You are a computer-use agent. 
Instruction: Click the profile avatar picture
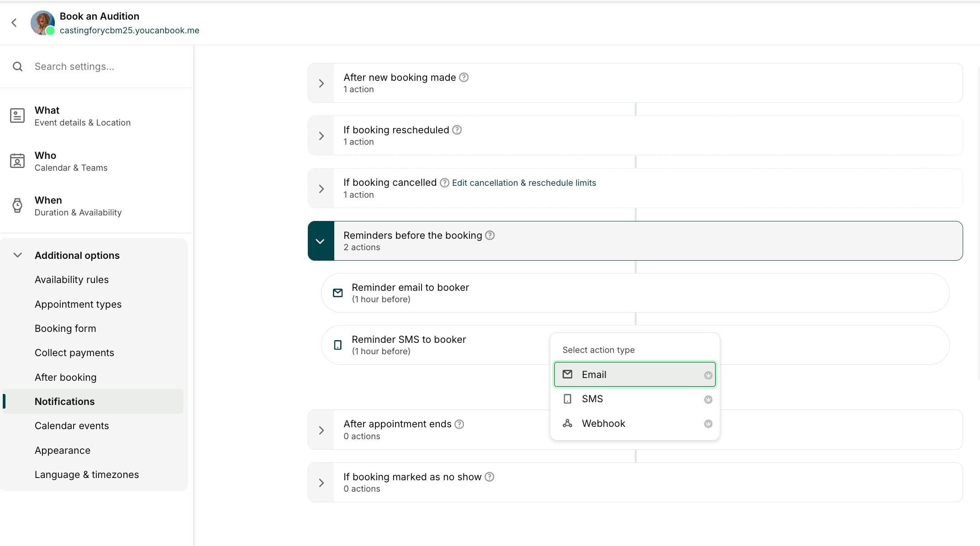click(42, 23)
